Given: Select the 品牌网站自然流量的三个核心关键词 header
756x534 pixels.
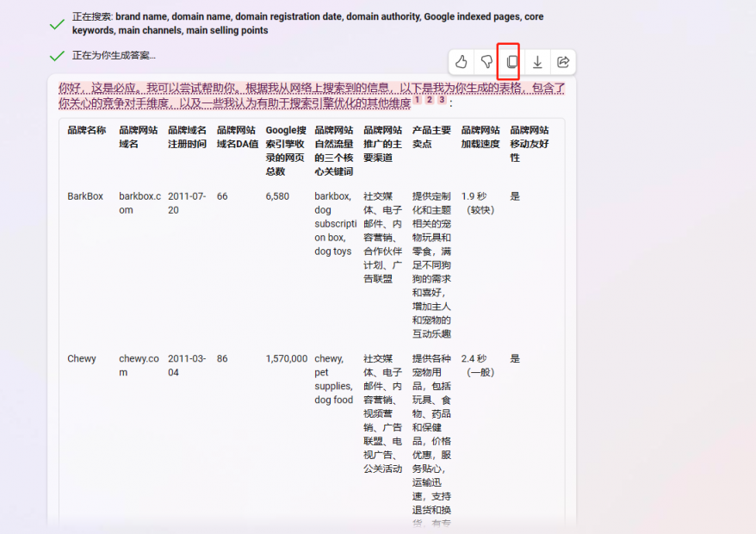Looking at the screenshot, I should [x=333, y=151].
